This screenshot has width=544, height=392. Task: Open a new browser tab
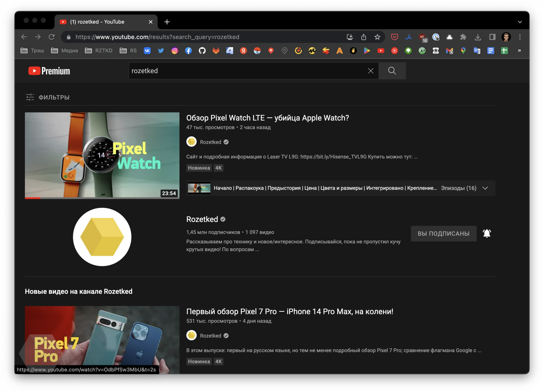167,22
